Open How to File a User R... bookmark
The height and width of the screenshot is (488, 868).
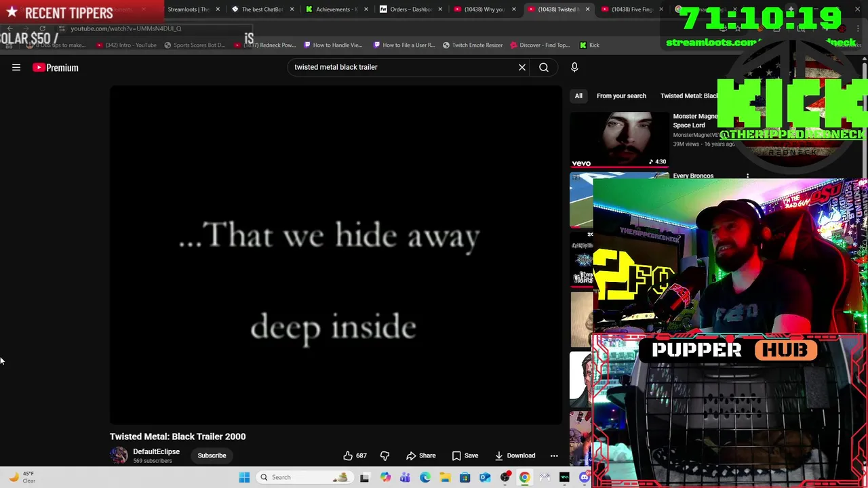[x=404, y=45]
